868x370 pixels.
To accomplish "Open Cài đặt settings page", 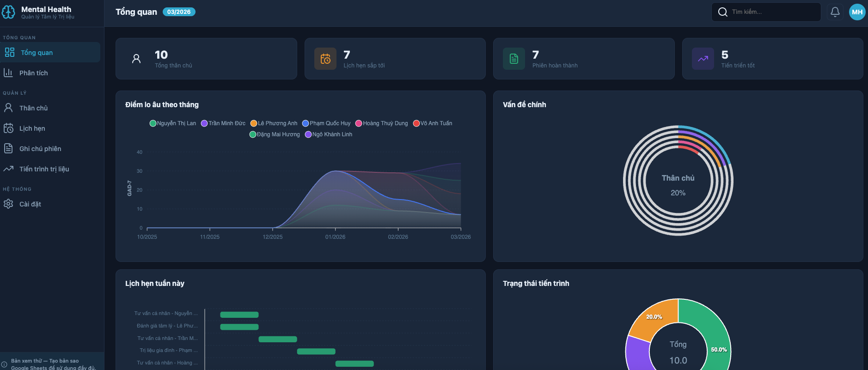I will (30, 204).
